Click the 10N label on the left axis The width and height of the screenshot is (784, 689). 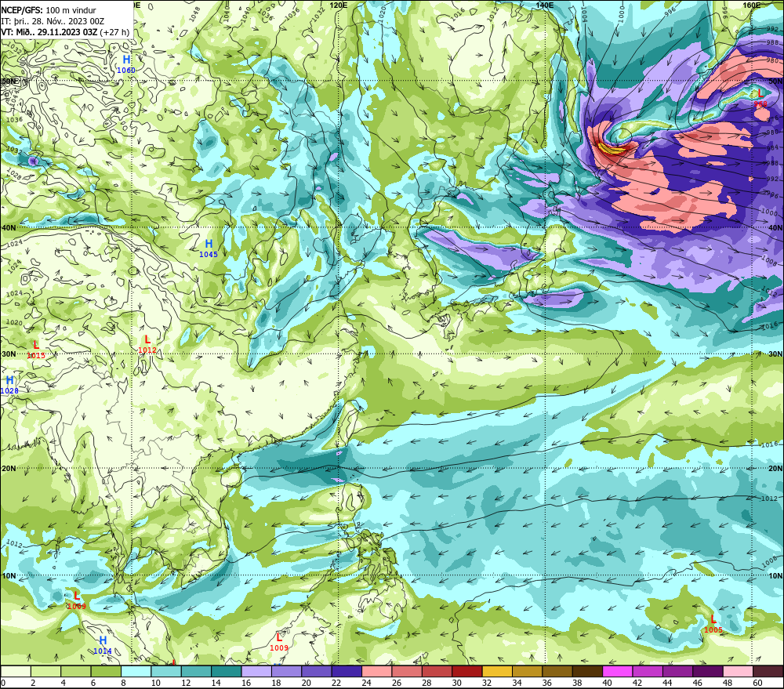(8, 576)
